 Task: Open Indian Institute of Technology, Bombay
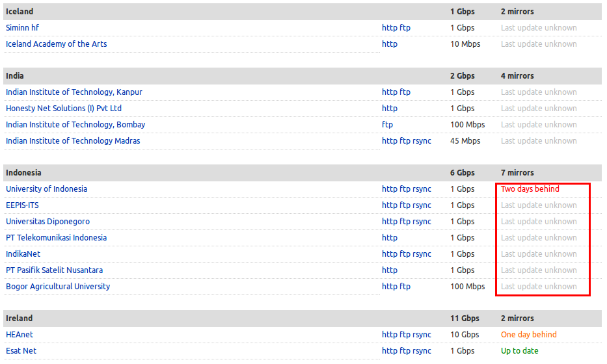(75, 125)
